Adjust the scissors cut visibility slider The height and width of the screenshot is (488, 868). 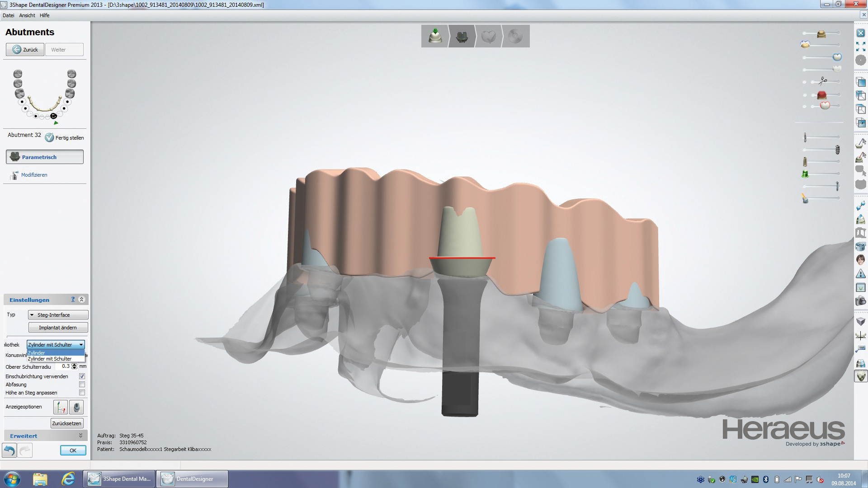pos(822,81)
